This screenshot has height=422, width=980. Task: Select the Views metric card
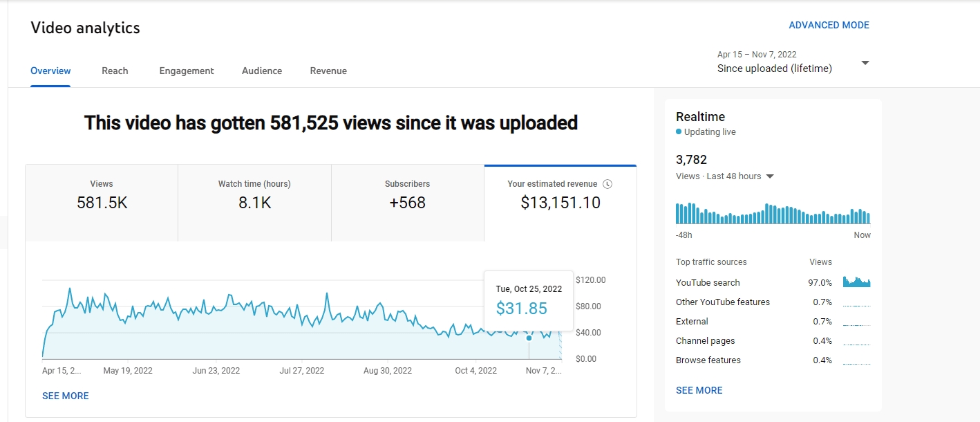click(x=102, y=195)
